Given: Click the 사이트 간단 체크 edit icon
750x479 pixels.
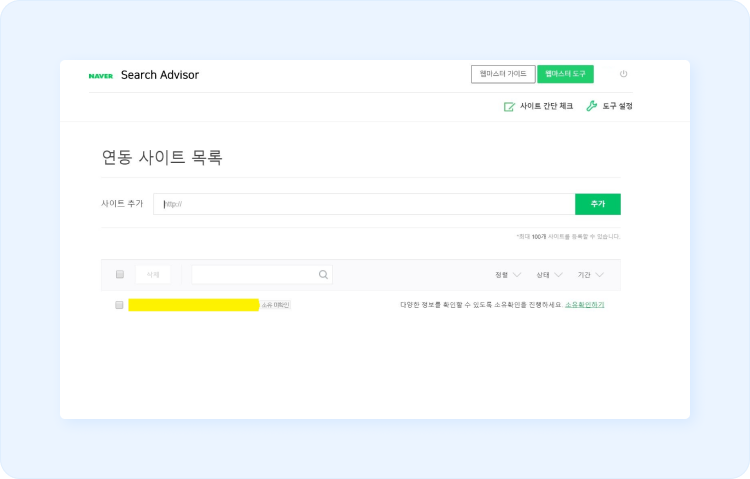Looking at the screenshot, I should click(x=509, y=106).
